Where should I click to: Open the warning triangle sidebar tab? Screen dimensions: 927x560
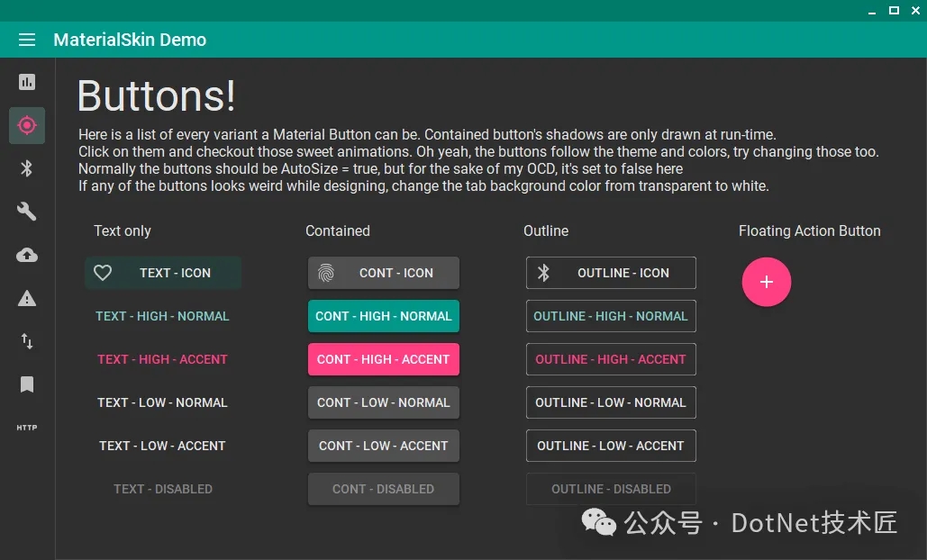point(27,298)
